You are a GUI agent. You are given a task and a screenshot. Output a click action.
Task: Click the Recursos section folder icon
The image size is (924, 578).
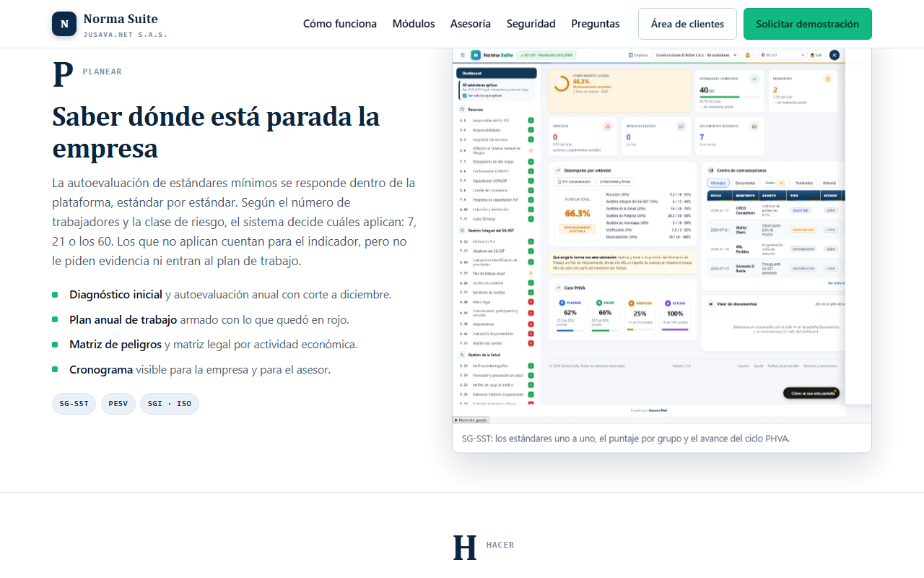(461, 109)
